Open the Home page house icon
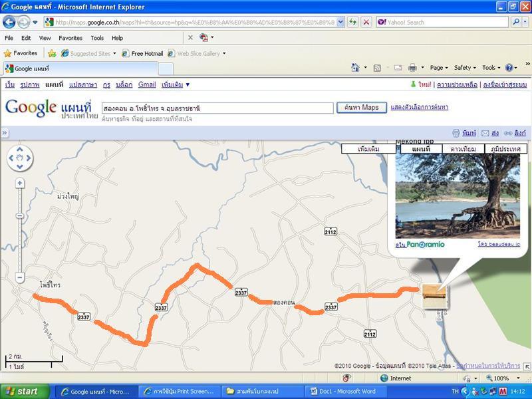The height and width of the screenshot is (399, 532). click(355, 68)
